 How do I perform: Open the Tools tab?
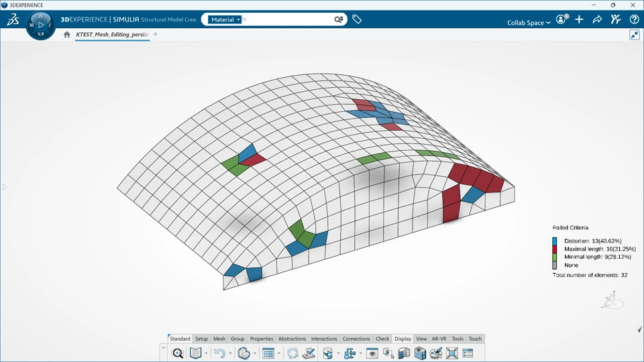click(x=458, y=339)
